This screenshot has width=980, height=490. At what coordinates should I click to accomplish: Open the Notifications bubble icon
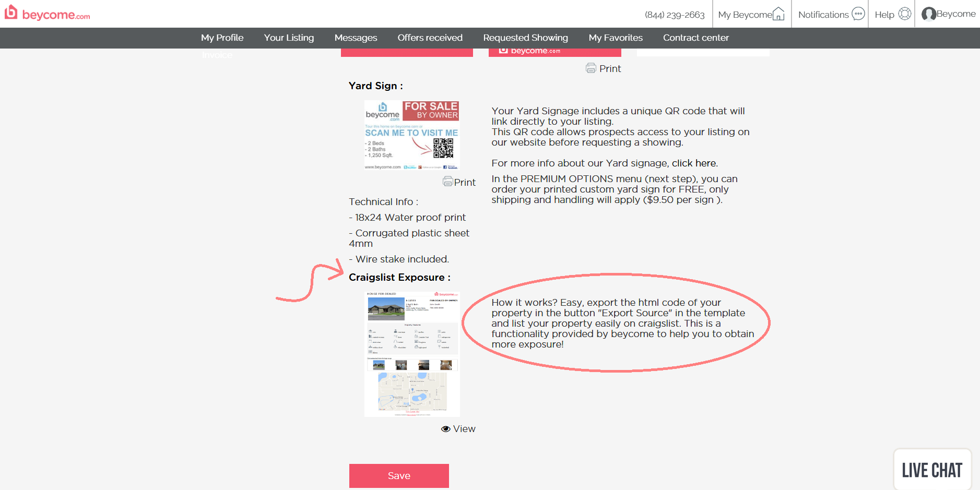[858, 14]
